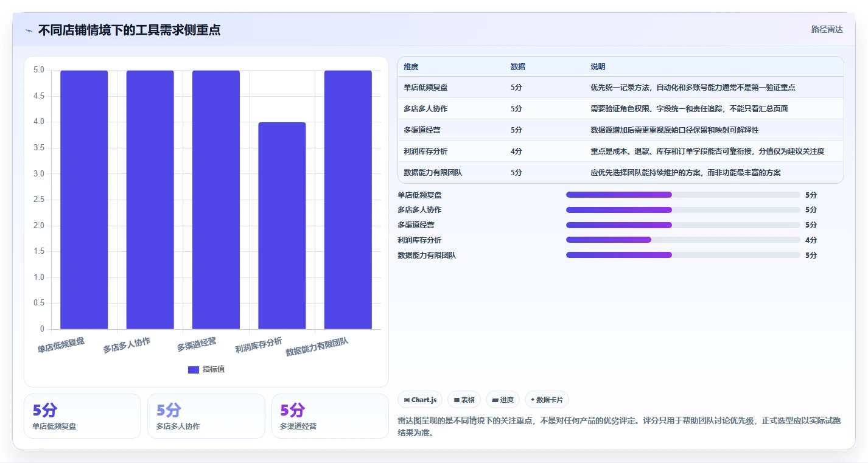Image resolution: width=868 pixels, height=463 pixels.
Task: Click the 利润库存分析 x-axis label
Action: (x=259, y=345)
